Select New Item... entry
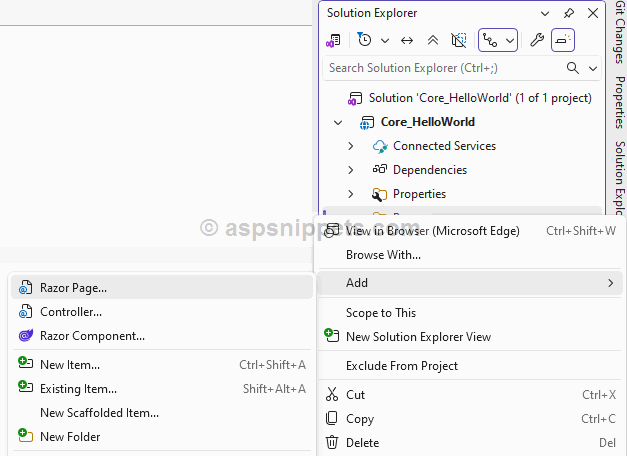Screen dimensions: 627x456 (x=162, y=364)
